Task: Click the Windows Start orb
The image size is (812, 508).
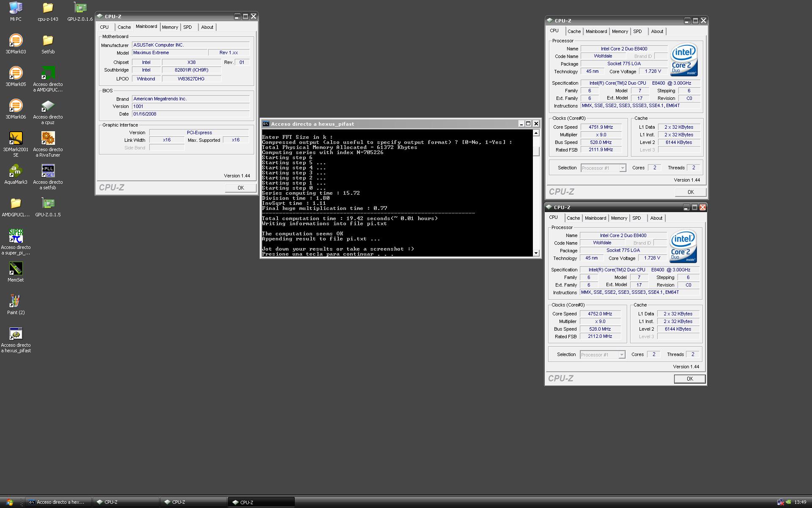Action: click(x=9, y=502)
